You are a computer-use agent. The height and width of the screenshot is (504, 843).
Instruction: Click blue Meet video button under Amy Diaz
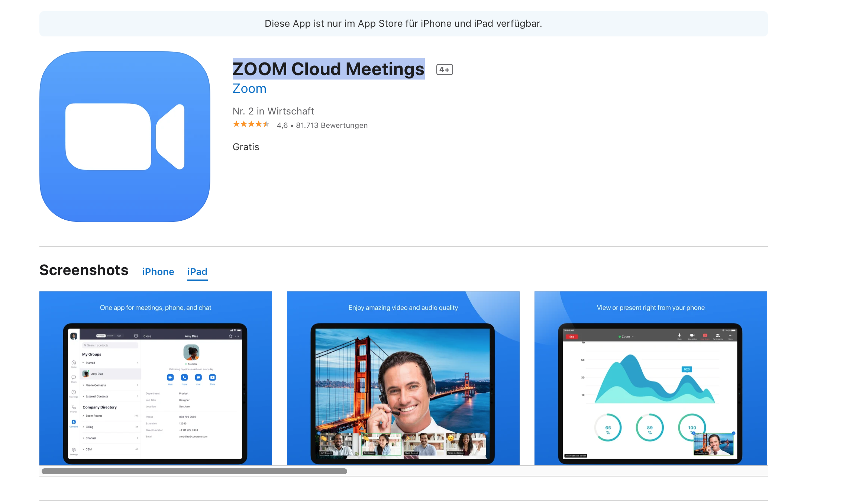170,377
